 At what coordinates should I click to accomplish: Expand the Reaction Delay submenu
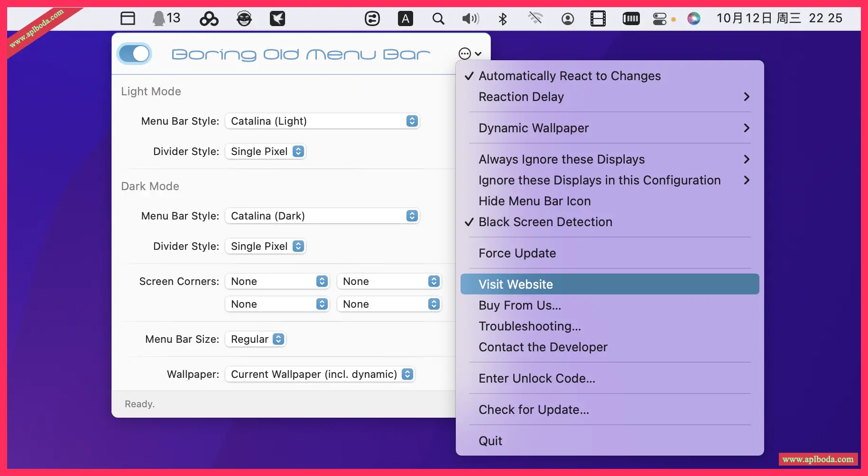click(610, 97)
